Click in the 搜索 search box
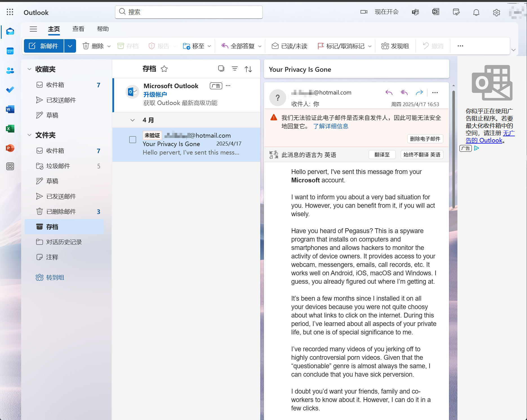 point(189,12)
